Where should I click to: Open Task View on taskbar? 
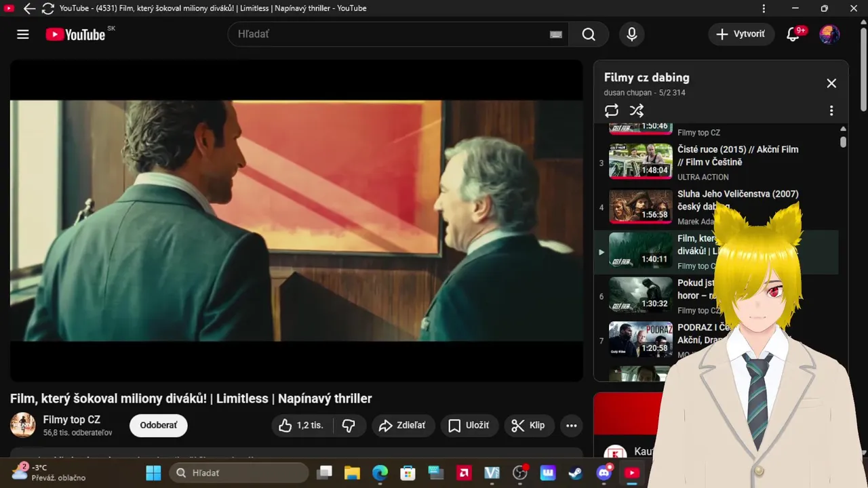[325, 472]
